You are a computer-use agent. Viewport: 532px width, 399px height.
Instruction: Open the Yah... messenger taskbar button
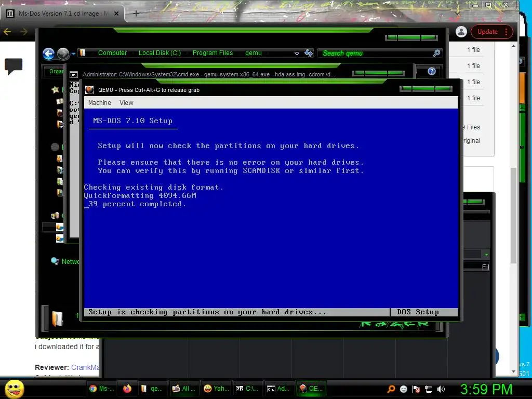216,389
